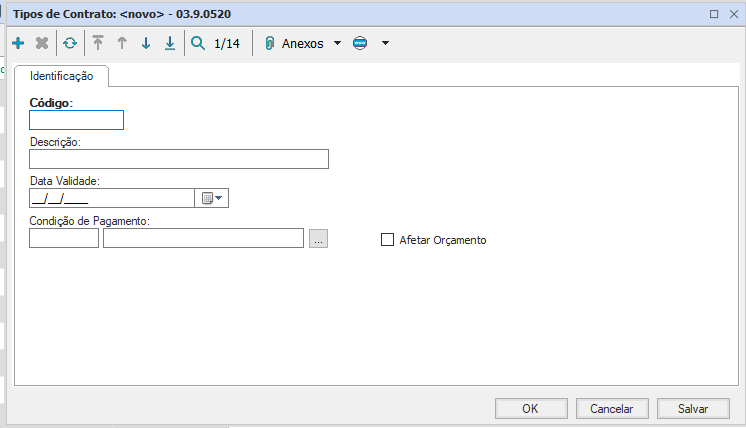Click the Anexos paperclip button
746x428 pixels.
coord(295,43)
